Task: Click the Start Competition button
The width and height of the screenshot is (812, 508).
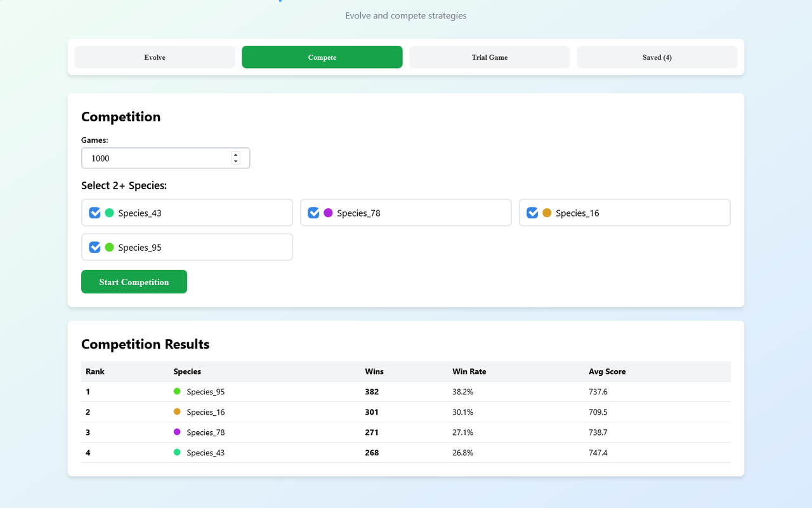Action: [134, 282]
